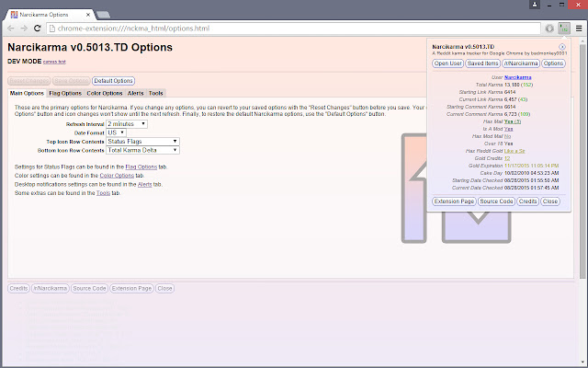Click page-bottom Close button

click(x=165, y=288)
